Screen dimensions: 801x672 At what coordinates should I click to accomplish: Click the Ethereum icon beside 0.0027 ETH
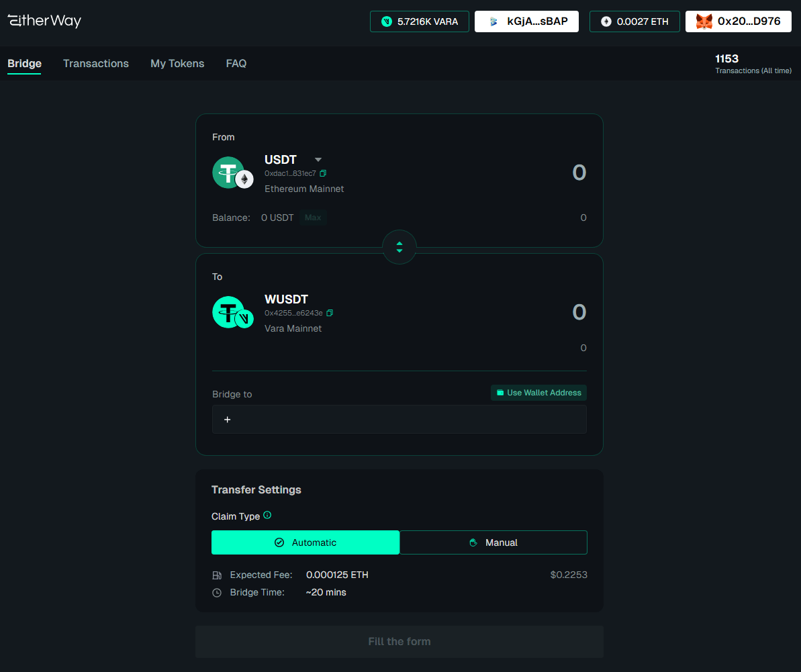pos(606,21)
